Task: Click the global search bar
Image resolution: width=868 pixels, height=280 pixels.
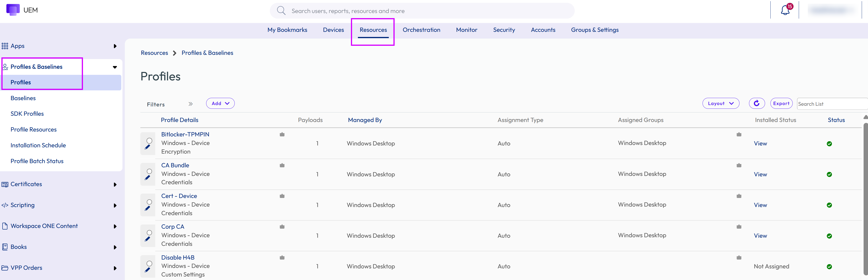Action: [x=422, y=11]
